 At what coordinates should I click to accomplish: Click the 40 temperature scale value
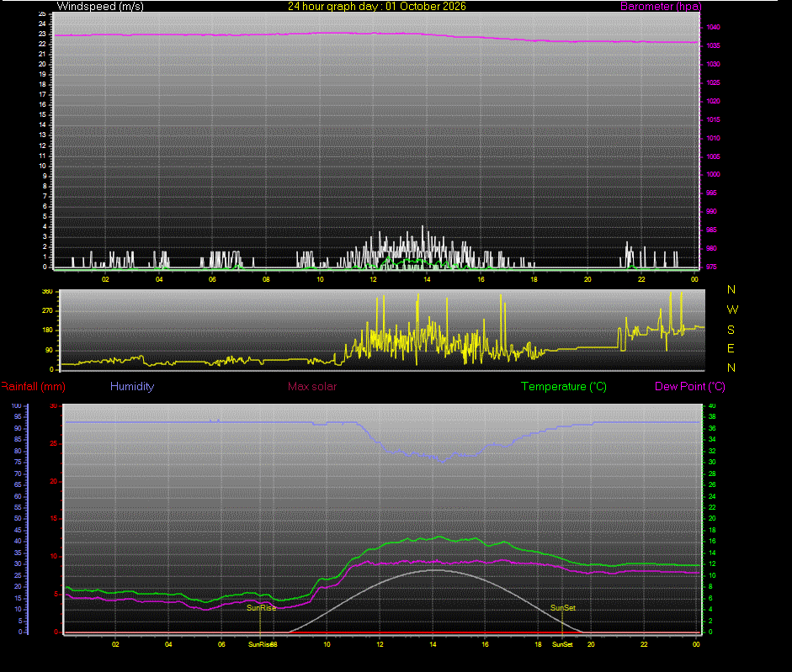tap(712, 405)
